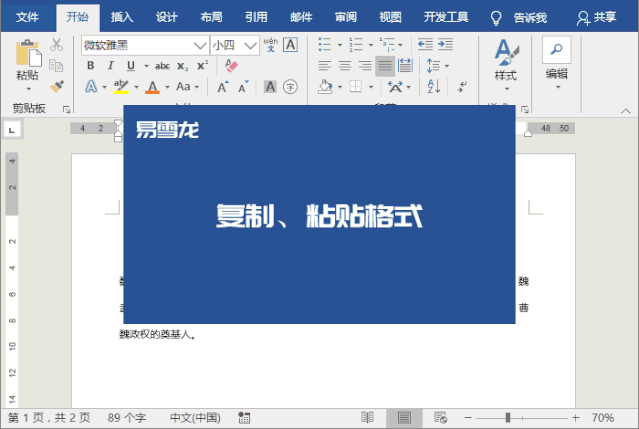Image resolution: width=639 pixels, height=429 pixels.
Task: Apply text effects outlined A icon
Action: click(91, 87)
